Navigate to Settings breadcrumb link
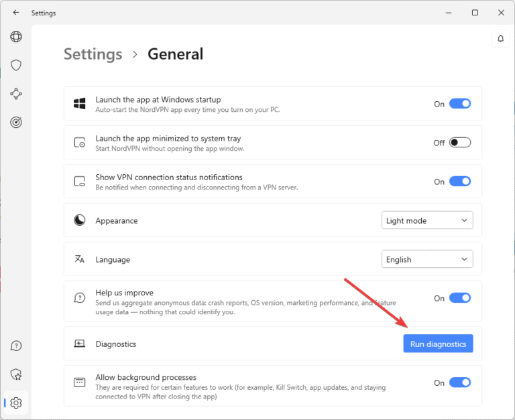The height and width of the screenshot is (420, 515). (93, 54)
